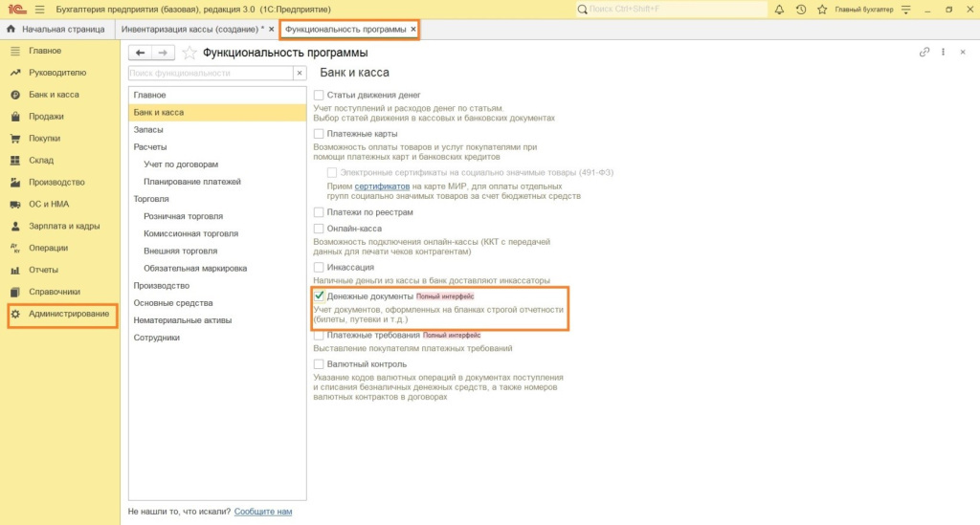Select Нематериальные активы item
Image resolution: width=980 pixels, height=525 pixels.
(217, 320)
